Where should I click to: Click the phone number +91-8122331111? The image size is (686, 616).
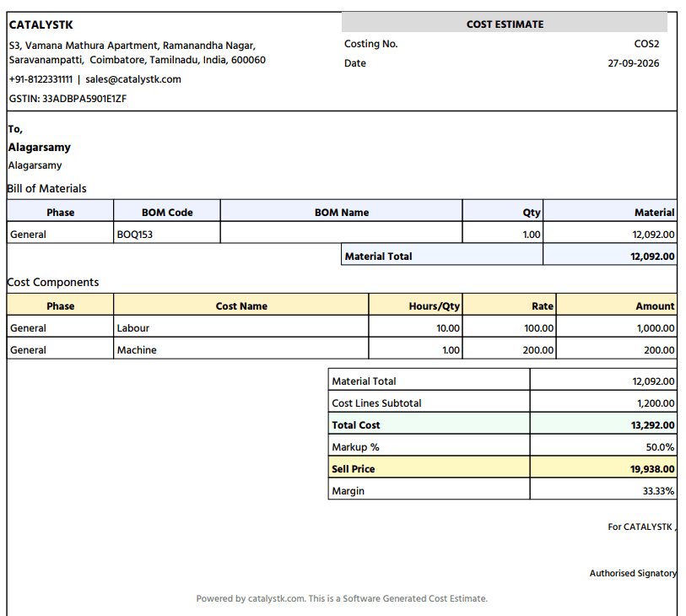41,79
